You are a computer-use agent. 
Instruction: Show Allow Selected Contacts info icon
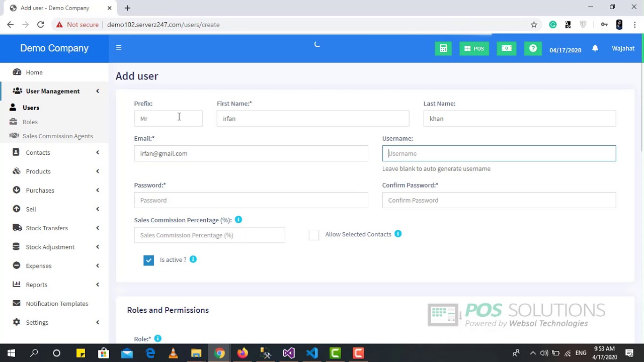(x=398, y=234)
